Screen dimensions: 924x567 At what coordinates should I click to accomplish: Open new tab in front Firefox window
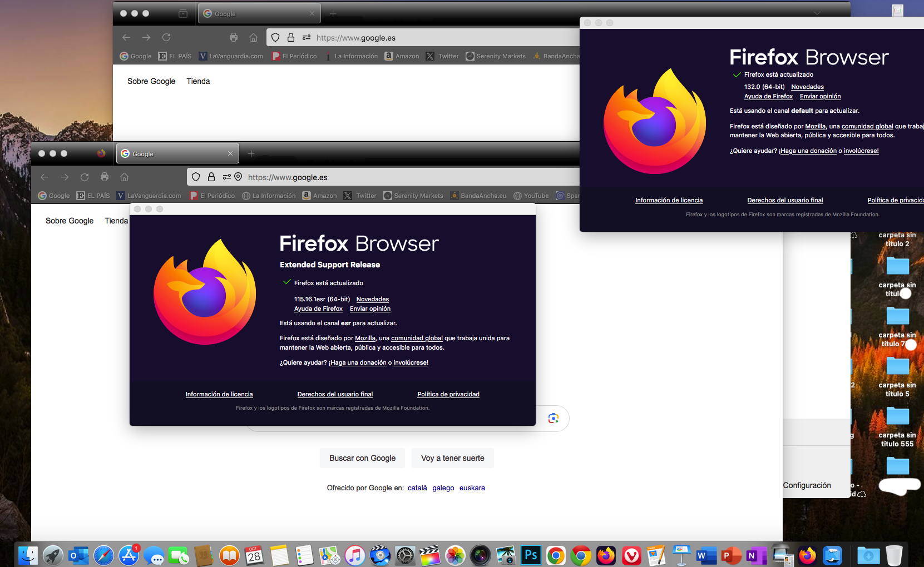[251, 154]
